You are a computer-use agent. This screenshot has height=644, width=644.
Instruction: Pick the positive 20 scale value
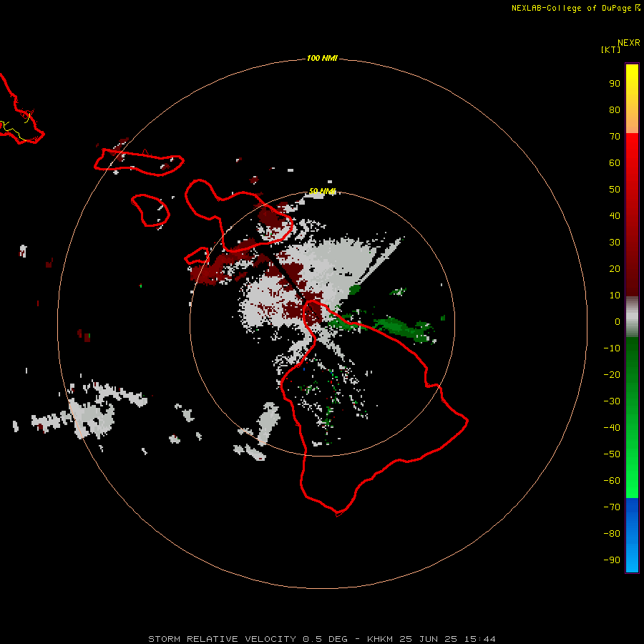[615, 269]
